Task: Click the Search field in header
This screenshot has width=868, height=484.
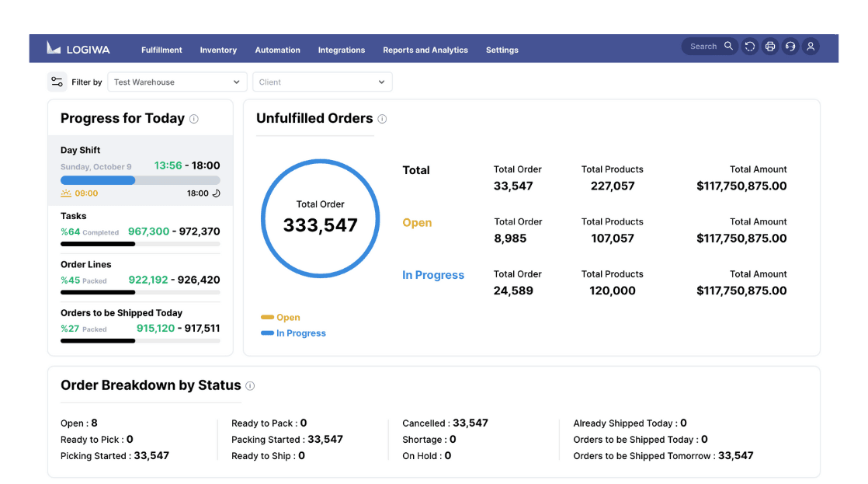Action: coord(709,47)
